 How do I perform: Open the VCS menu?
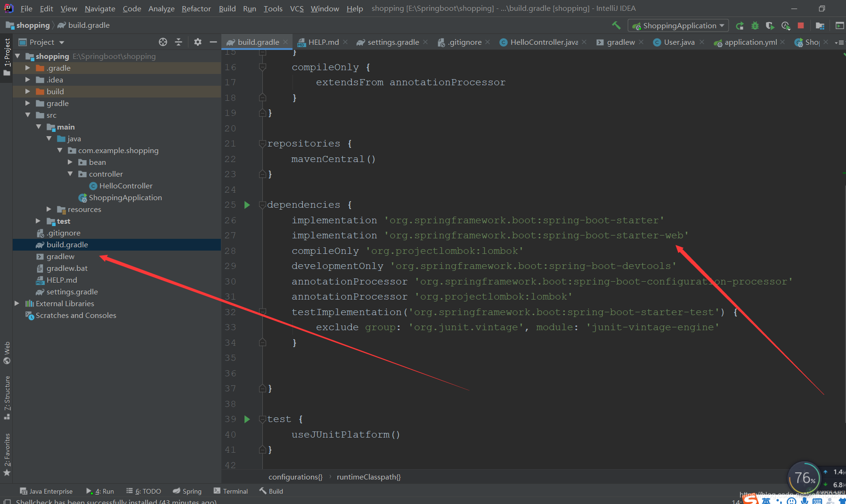point(297,8)
